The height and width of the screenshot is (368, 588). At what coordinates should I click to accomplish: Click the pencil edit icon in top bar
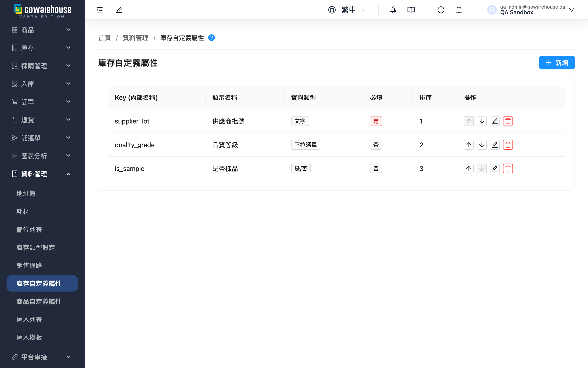point(119,10)
